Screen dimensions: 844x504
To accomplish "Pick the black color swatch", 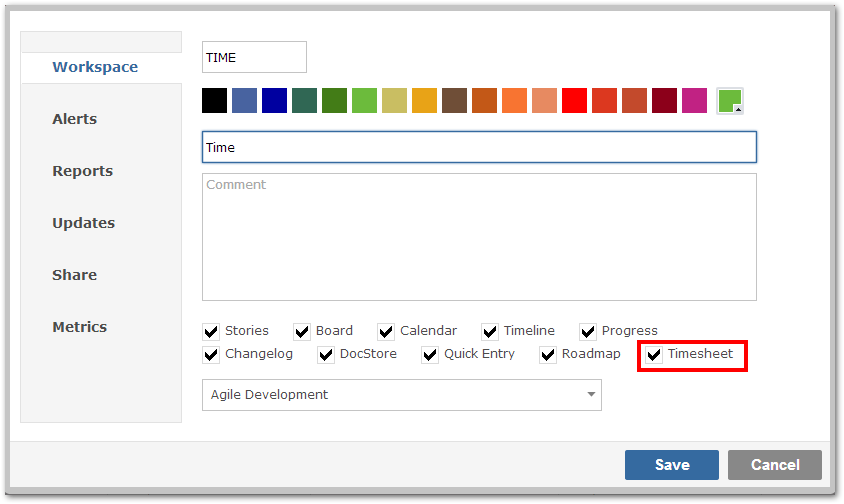I will [214, 101].
